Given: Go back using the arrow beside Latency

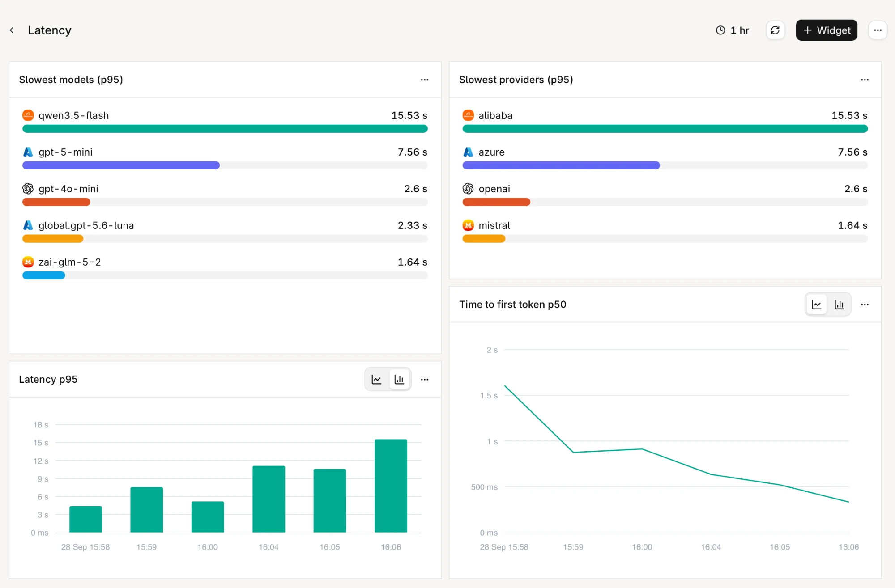Looking at the screenshot, I should [12, 30].
